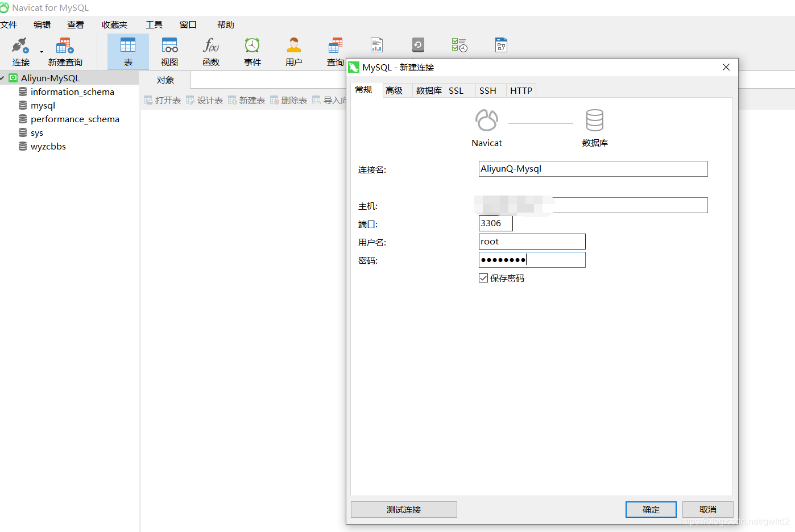
Task: Click the model diagram toolbar icon
Action: pyautogui.click(x=501, y=45)
